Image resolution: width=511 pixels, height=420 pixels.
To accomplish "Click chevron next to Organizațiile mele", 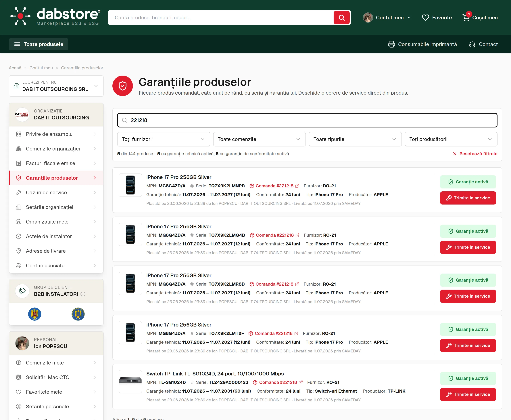I will pyautogui.click(x=95, y=222).
